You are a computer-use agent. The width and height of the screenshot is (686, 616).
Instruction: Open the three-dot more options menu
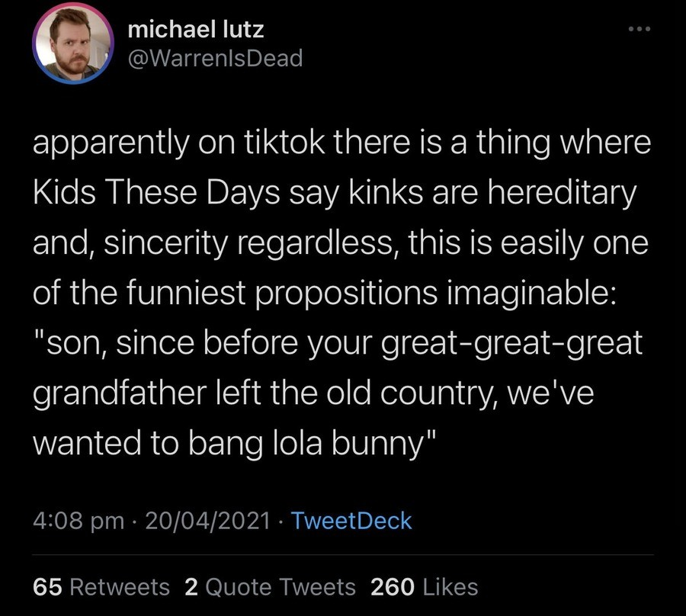(640, 29)
